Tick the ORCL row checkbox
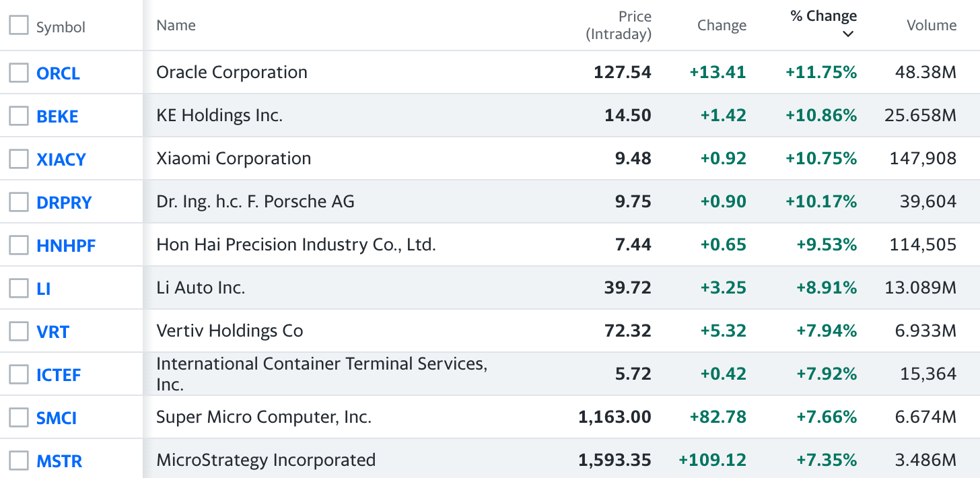Screen dimensions: 980x478 coord(19,73)
